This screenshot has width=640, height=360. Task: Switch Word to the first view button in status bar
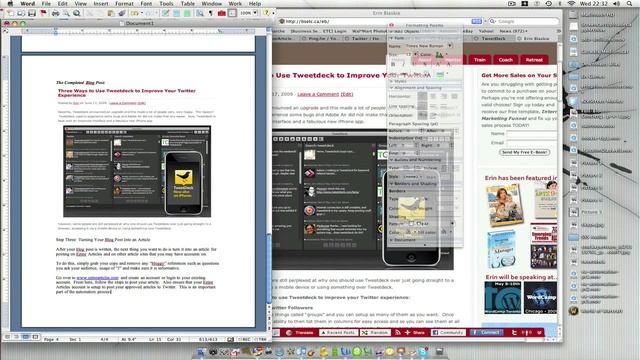point(7,337)
